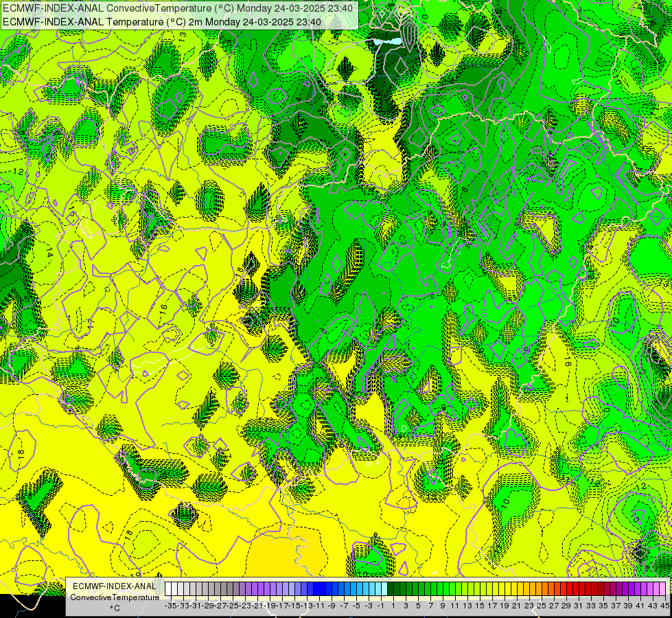The image size is (672, 618).
Task: Click legend value 3
Action: [406, 606]
